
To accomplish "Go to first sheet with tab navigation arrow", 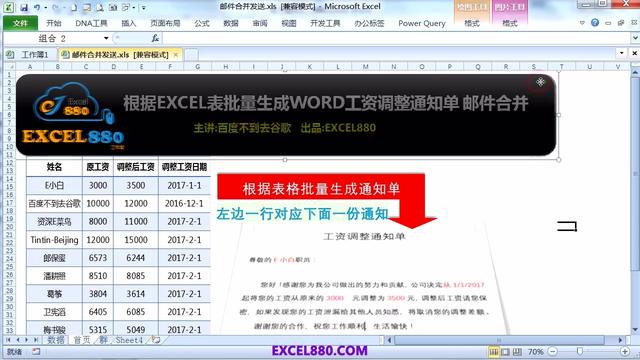I will pos(8,340).
